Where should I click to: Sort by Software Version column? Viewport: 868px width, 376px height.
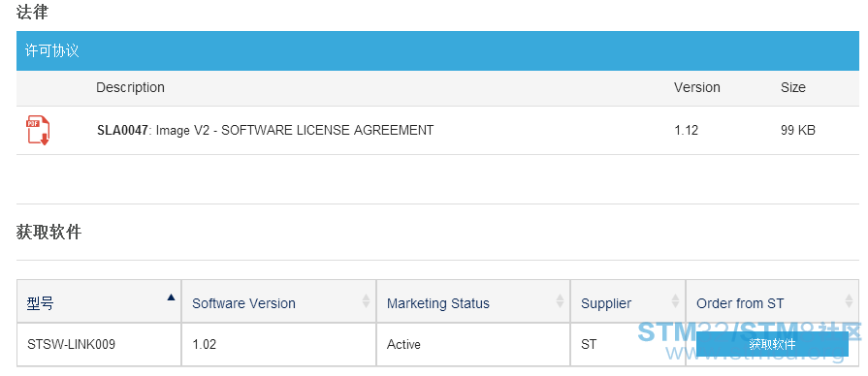click(x=279, y=301)
